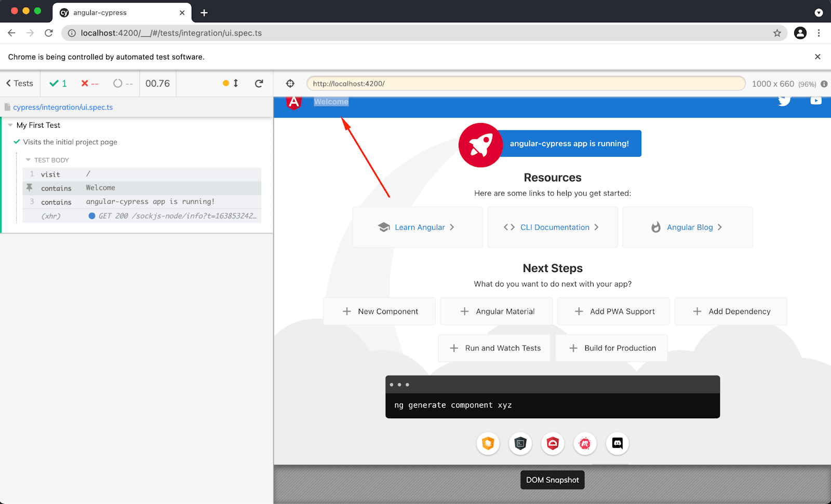831x504 pixels.
Task: Click the highlighted Welcome text
Action: 331,102
